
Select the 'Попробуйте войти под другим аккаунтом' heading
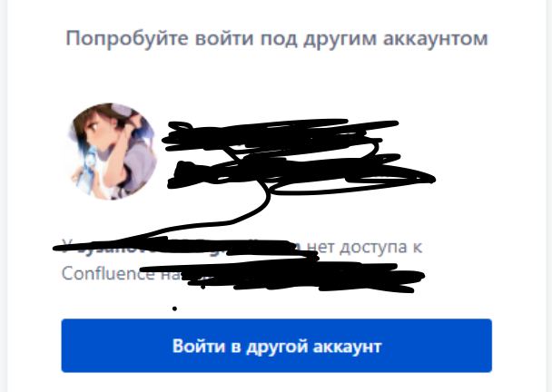click(x=277, y=38)
